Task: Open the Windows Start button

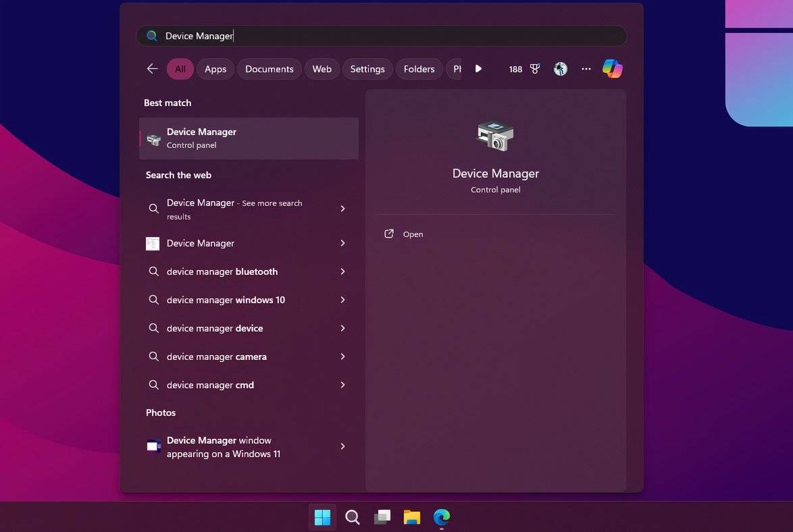Action: [x=322, y=517]
